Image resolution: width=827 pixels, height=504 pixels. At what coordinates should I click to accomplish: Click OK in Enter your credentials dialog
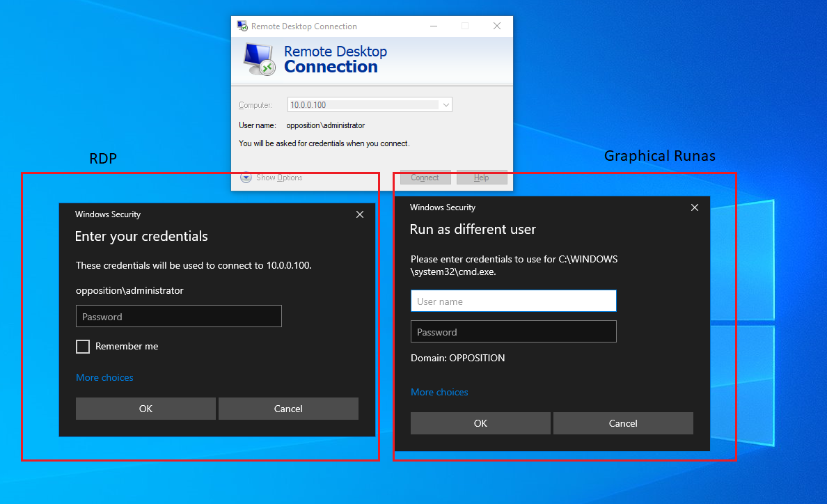(145, 409)
